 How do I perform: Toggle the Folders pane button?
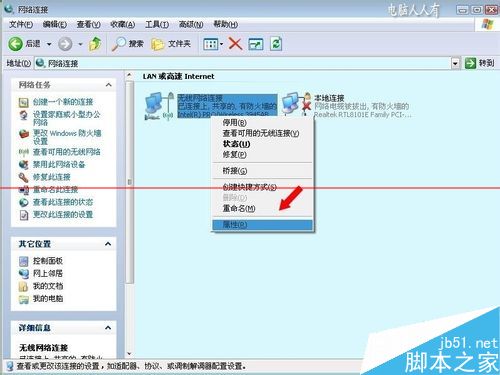(171, 44)
